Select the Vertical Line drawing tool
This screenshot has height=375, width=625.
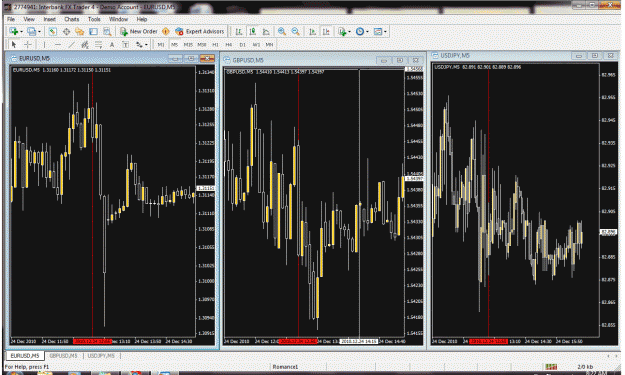coord(44,45)
